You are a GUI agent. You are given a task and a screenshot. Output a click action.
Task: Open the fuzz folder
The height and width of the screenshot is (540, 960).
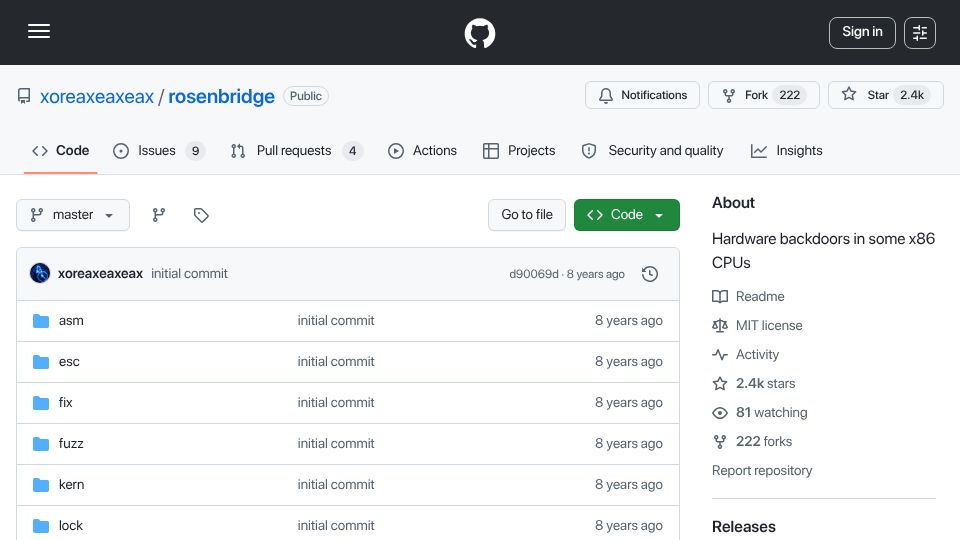[71, 444]
